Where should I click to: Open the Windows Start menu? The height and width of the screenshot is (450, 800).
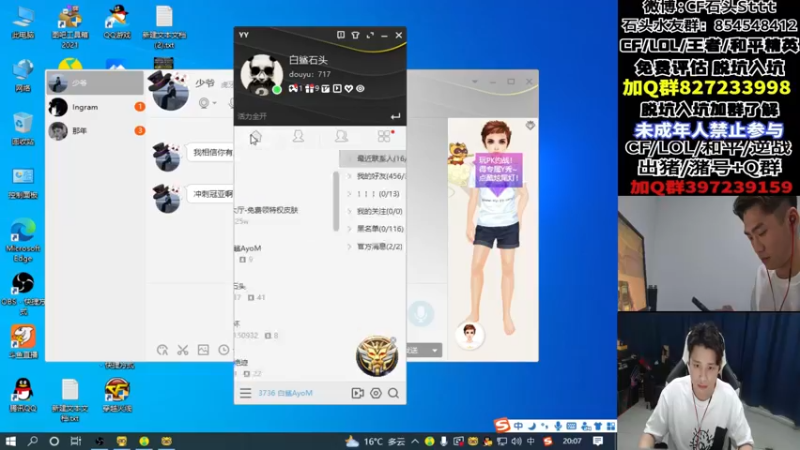pos(10,441)
